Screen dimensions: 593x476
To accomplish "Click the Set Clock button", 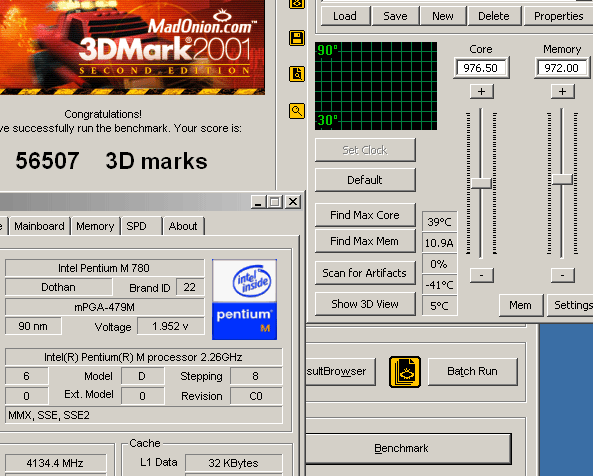I will tap(365, 150).
